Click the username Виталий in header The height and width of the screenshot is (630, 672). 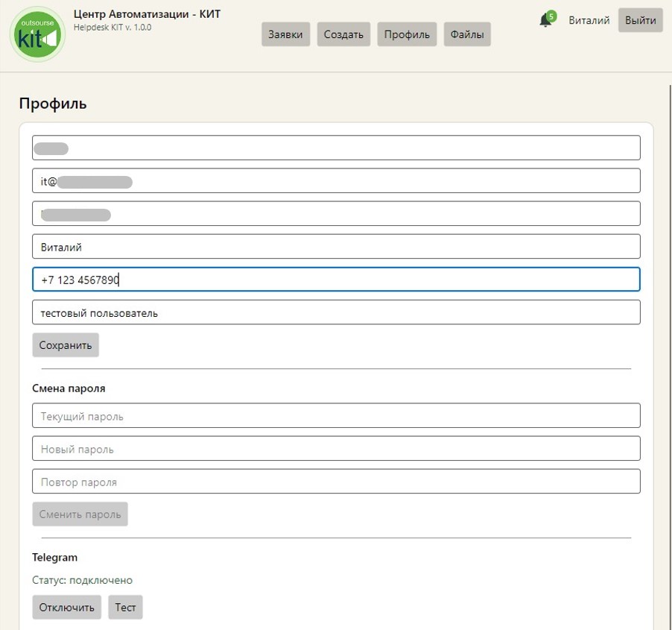click(x=589, y=21)
